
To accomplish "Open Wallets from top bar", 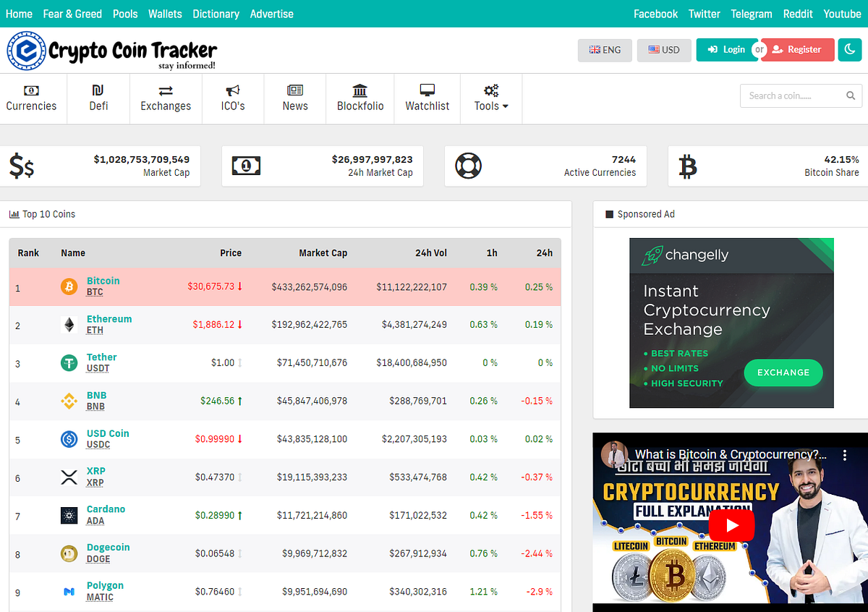I will point(165,14).
